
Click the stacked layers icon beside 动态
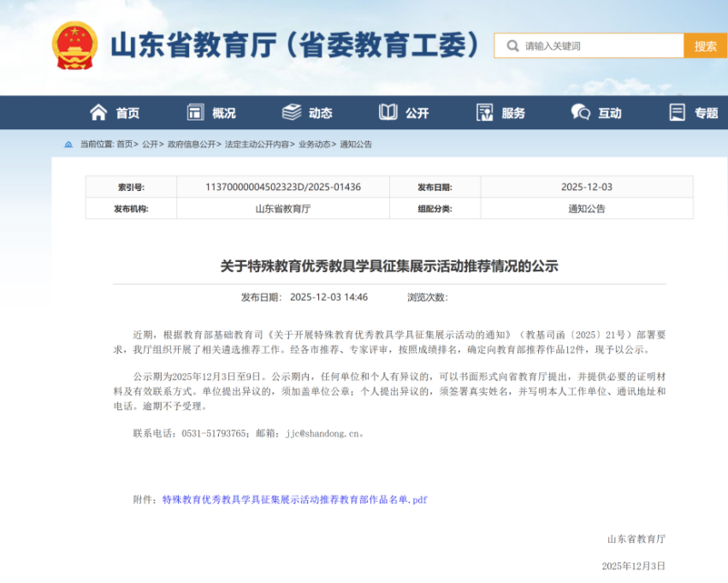coord(292,112)
